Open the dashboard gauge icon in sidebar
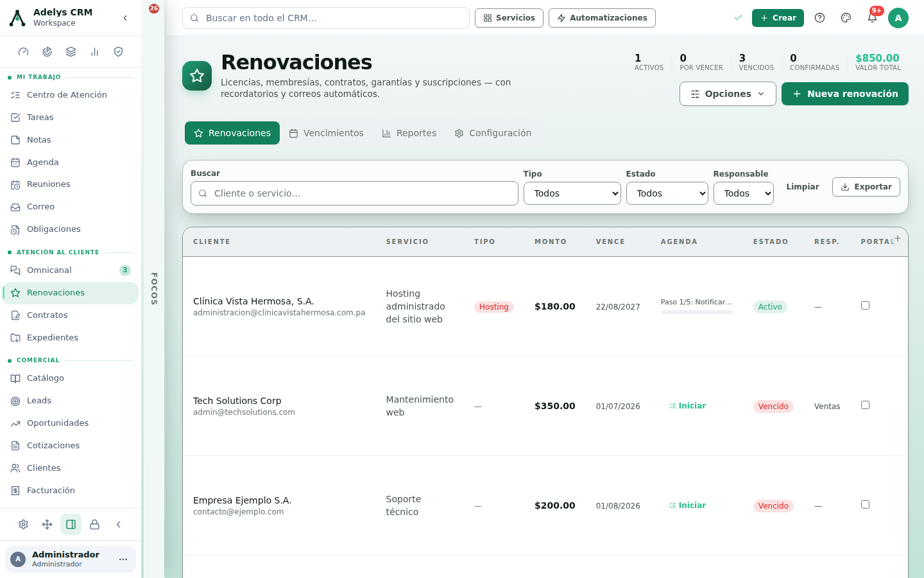 (24, 52)
